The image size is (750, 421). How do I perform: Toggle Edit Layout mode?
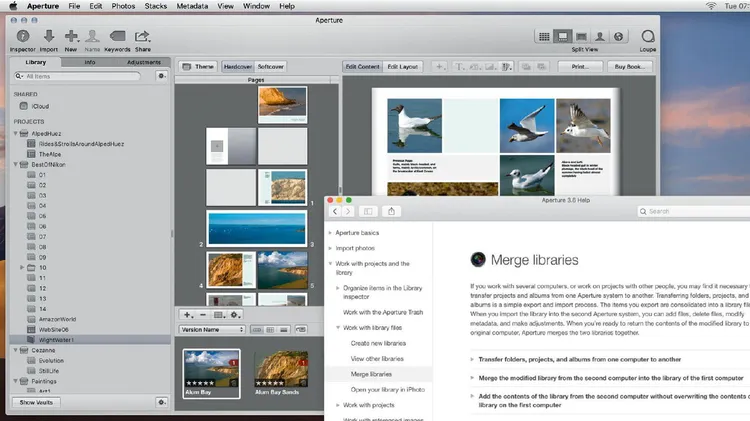tap(403, 66)
